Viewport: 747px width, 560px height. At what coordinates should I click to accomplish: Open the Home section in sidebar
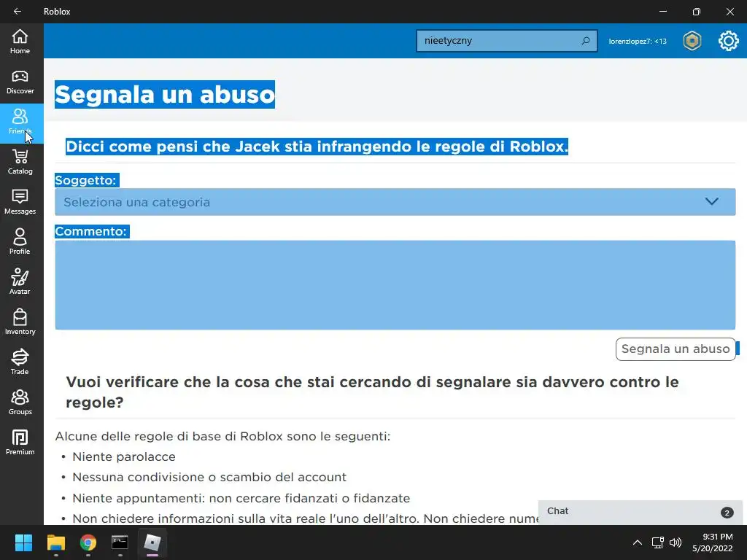(20, 42)
